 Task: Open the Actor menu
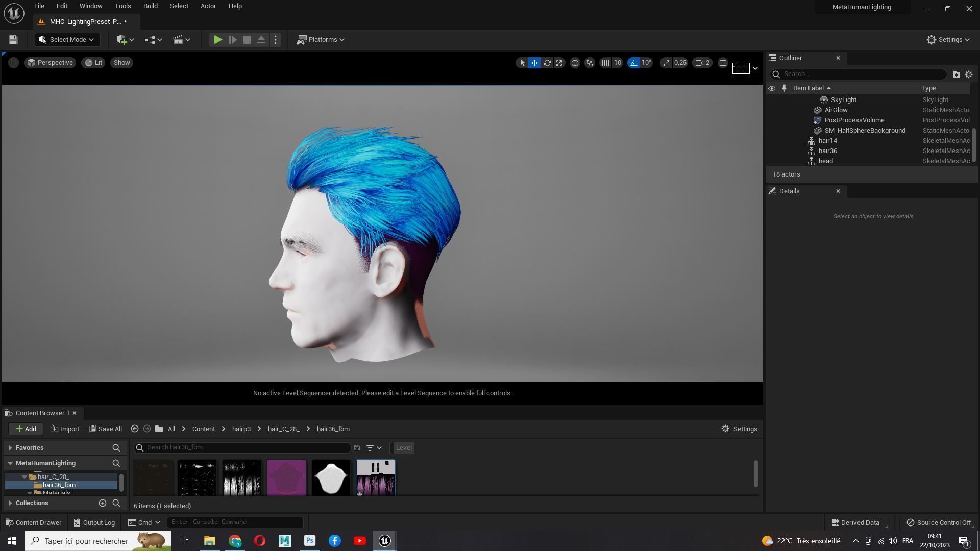pyautogui.click(x=208, y=6)
